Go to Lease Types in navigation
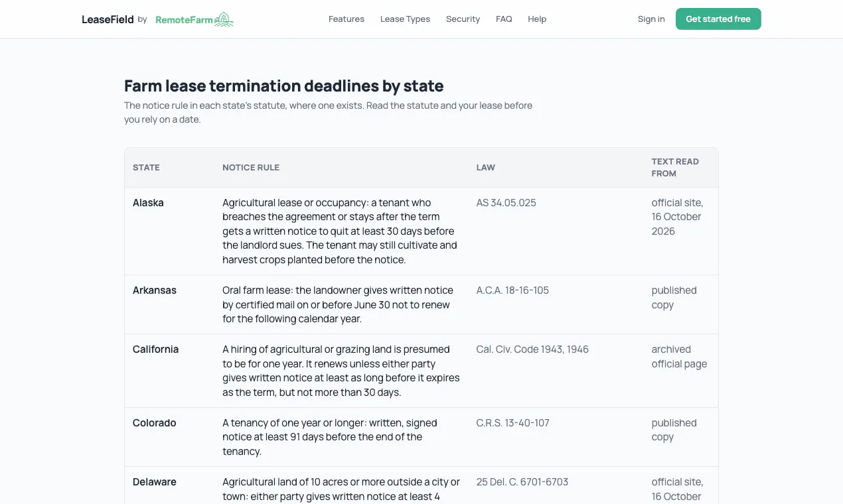This screenshot has width=843, height=504. 405,19
